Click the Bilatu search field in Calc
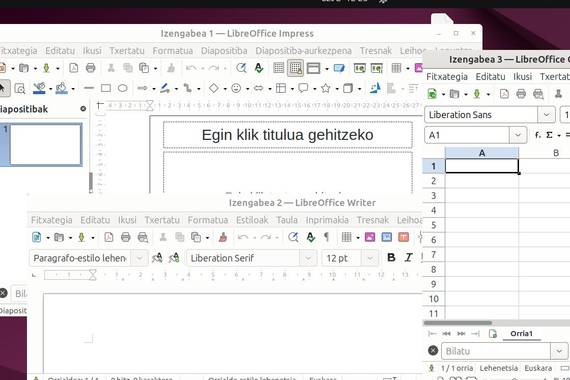Image resolution: width=570 pixels, height=380 pixels. pyautogui.click(x=496, y=351)
